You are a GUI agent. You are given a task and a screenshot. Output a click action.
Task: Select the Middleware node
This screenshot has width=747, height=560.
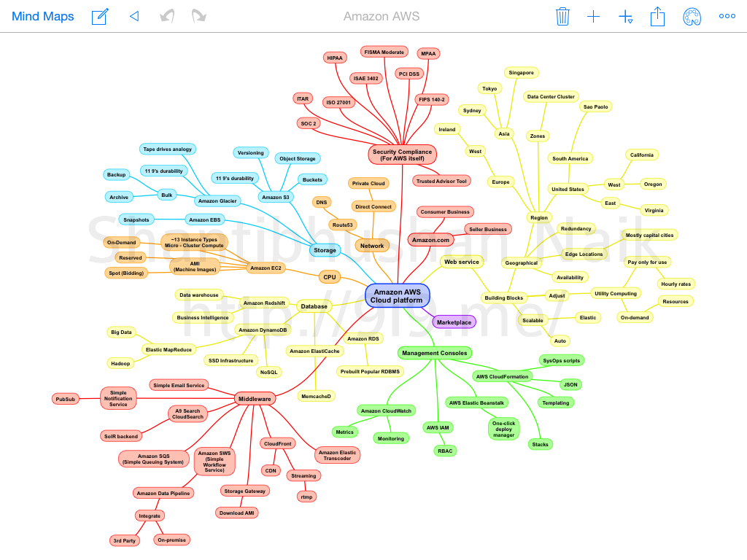pos(255,399)
